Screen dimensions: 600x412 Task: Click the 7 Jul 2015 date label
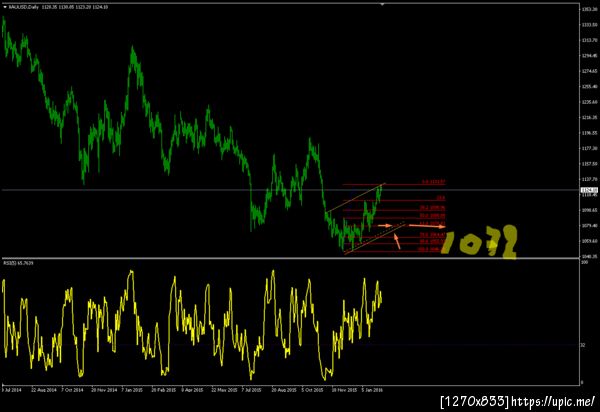[x=251, y=390]
